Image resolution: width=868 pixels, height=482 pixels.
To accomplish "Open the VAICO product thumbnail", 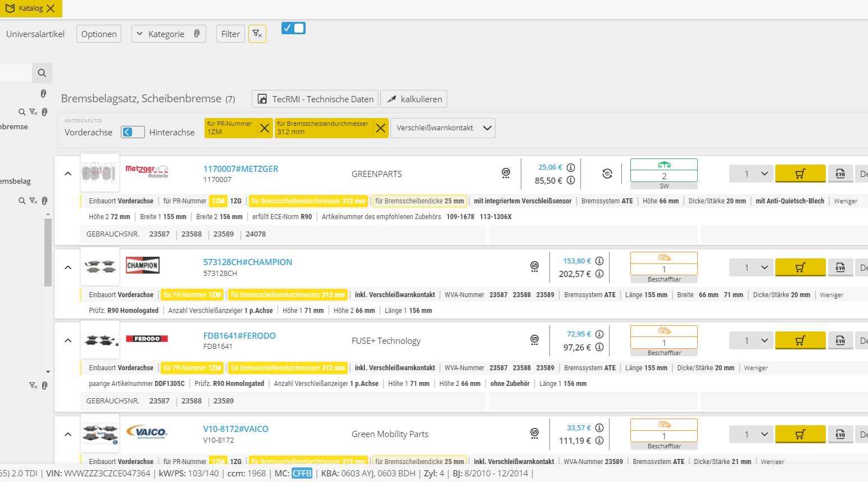I will [x=100, y=433].
